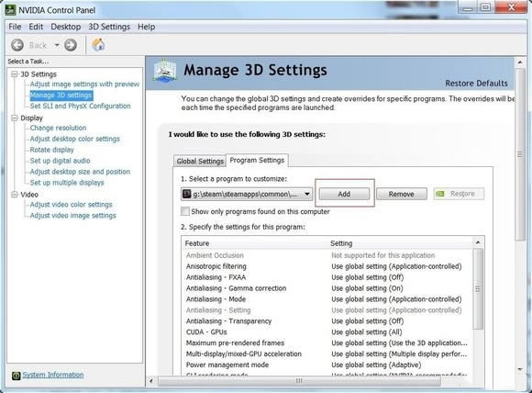Select Manage 3D settings in task tree
Image resolution: width=532 pixels, height=393 pixels.
pyautogui.click(x=61, y=95)
